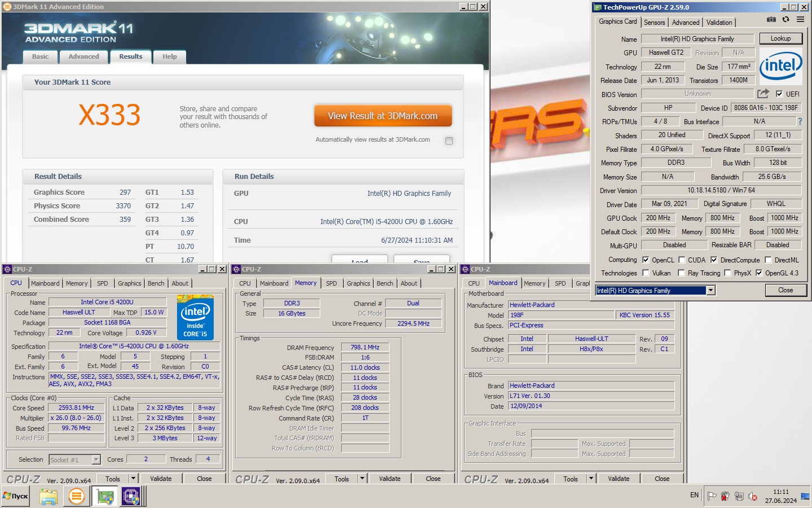Click the 3DMark 11 title bar icon
This screenshot has width=812, height=508.
tap(7, 7)
